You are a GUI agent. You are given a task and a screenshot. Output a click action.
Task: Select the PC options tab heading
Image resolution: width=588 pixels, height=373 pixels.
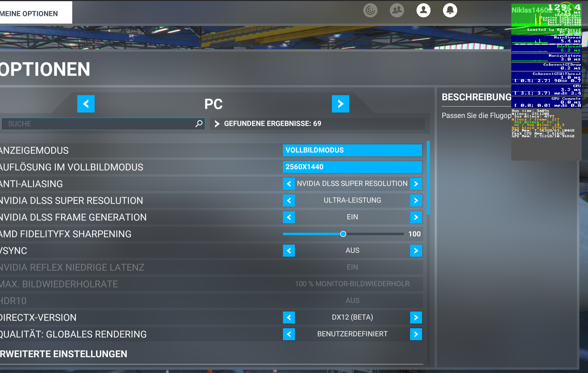point(213,104)
